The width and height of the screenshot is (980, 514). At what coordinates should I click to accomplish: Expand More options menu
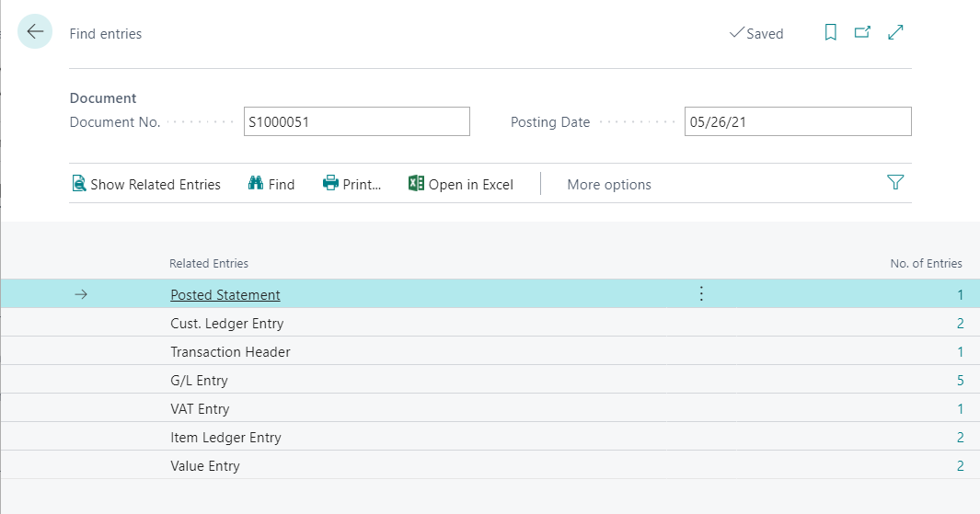pos(608,184)
